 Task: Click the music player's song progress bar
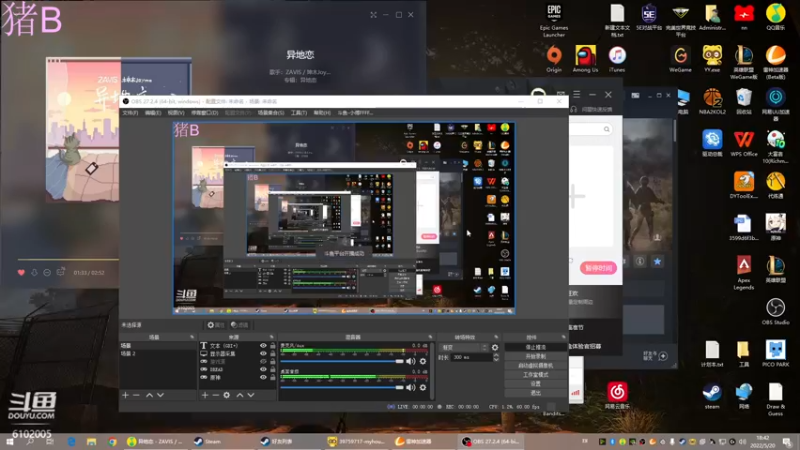tap(68, 260)
